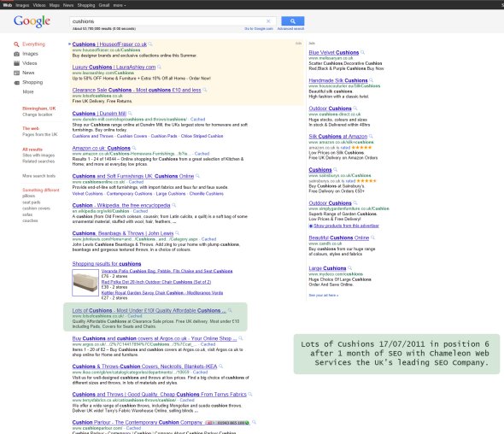Click Change location link in sidebar

[x=37, y=114]
